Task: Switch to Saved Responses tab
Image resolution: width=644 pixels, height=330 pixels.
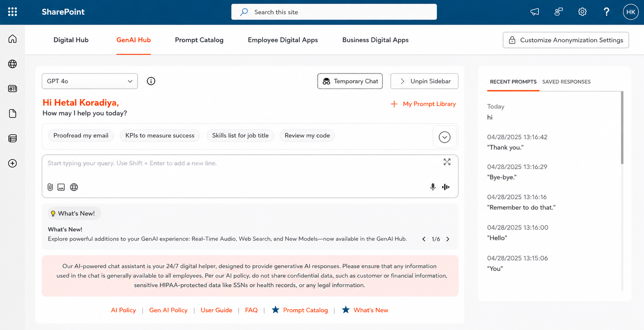Action: pos(566,82)
